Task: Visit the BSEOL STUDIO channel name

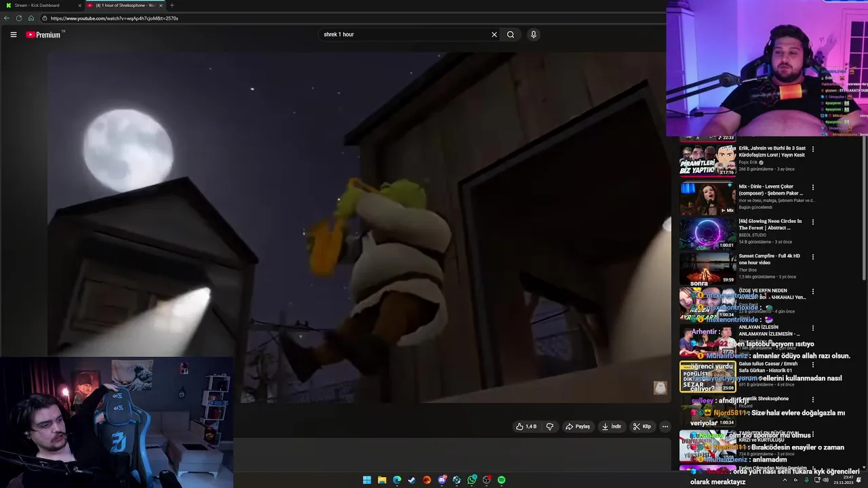Action: pyautogui.click(x=753, y=235)
